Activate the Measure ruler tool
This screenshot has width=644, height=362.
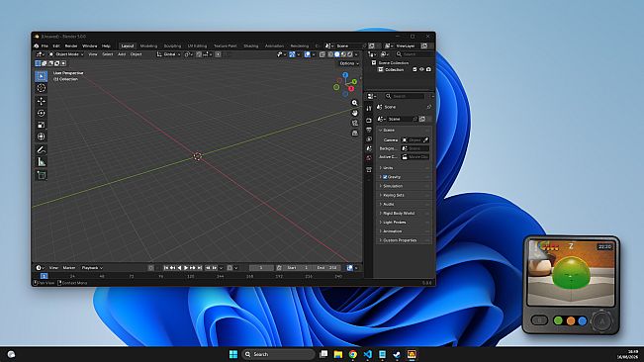point(42,161)
